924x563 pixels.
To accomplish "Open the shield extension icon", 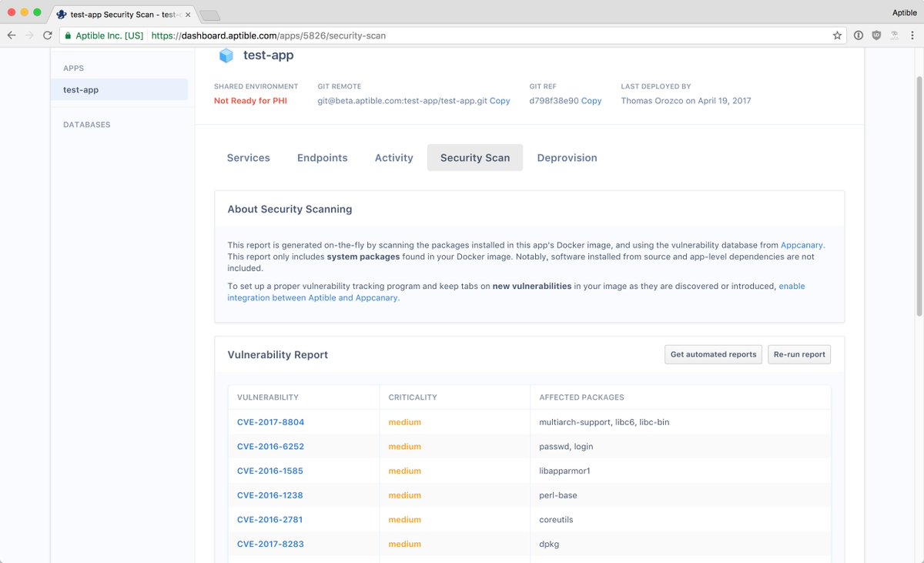I will pyautogui.click(x=876, y=35).
